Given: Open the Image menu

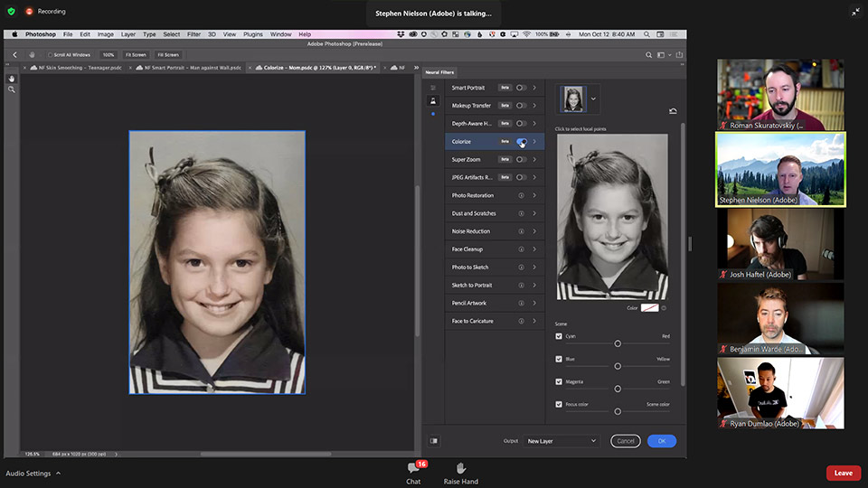Looking at the screenshot, I should click(105, 34).
